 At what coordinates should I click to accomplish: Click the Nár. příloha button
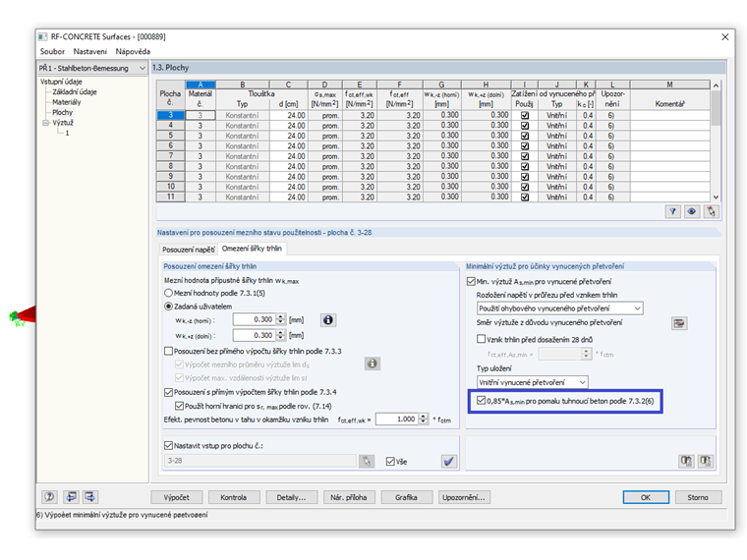(349, 497)
